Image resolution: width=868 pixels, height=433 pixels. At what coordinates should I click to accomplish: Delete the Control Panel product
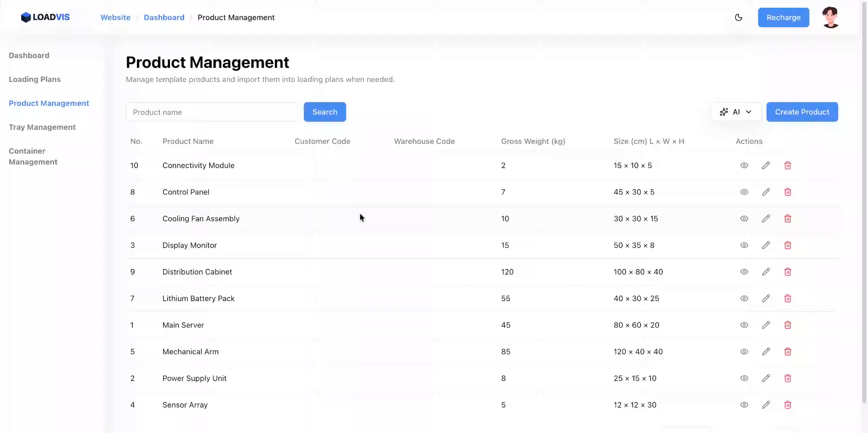click(x=788, y=192)
